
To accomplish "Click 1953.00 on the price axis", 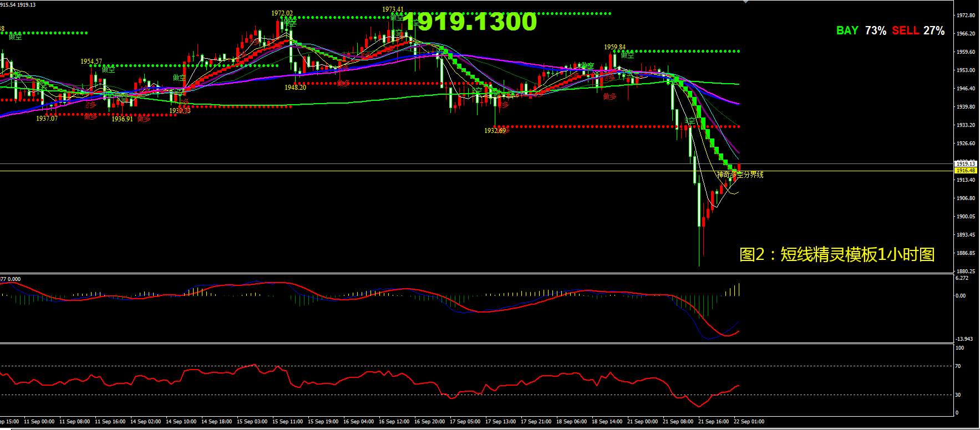I will tap(966, 70).
